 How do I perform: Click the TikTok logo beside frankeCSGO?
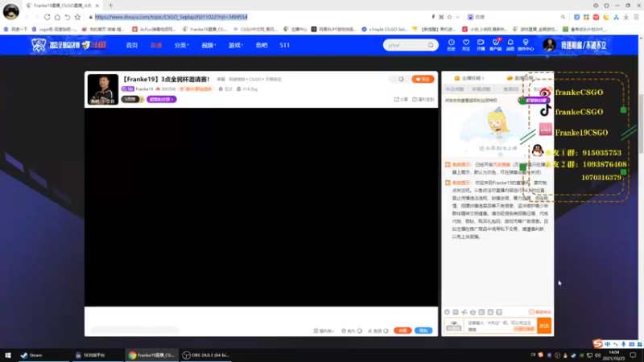(x=546, y=111)
